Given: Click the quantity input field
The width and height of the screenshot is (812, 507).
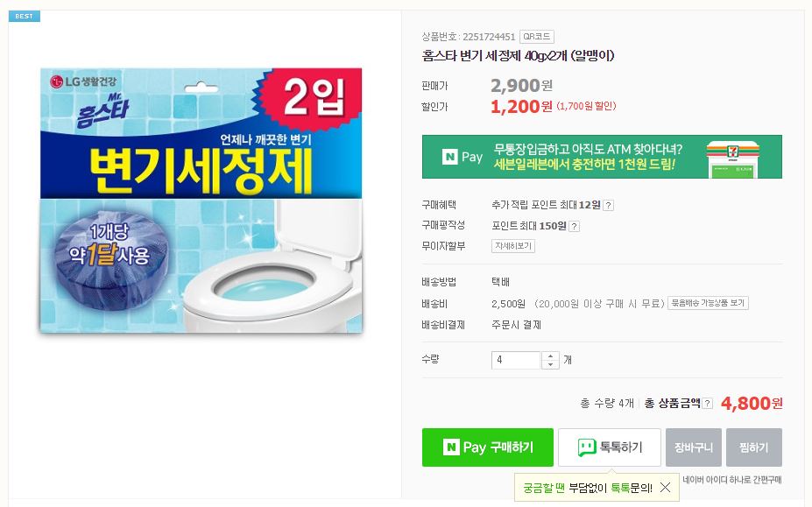Looking at the screenshot, I should coord(516,360).
